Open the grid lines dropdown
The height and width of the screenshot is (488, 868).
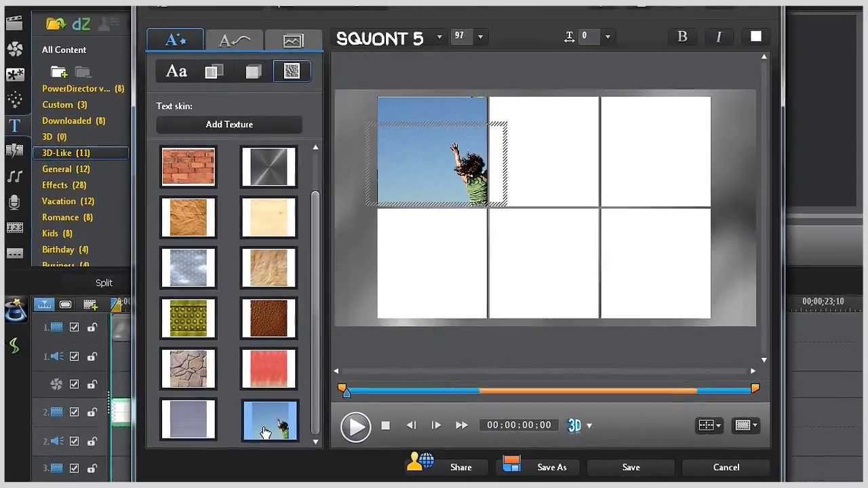[x=709, y=426]
